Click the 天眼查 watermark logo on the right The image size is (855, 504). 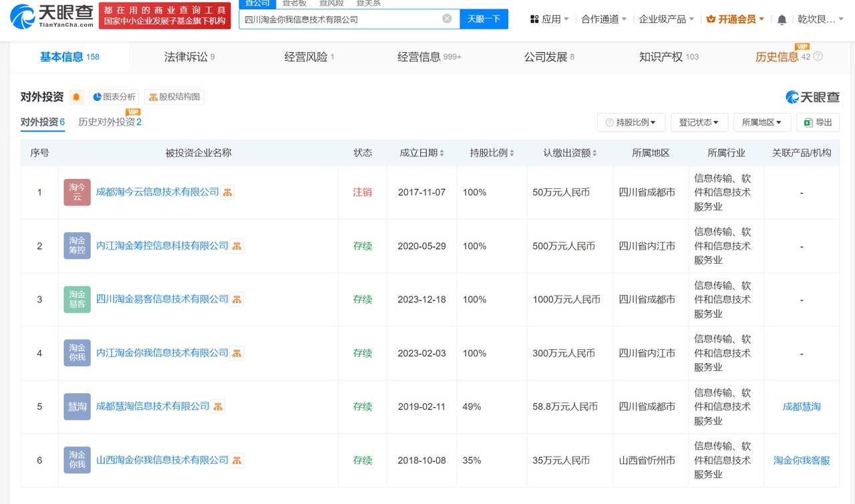[812, 96]
